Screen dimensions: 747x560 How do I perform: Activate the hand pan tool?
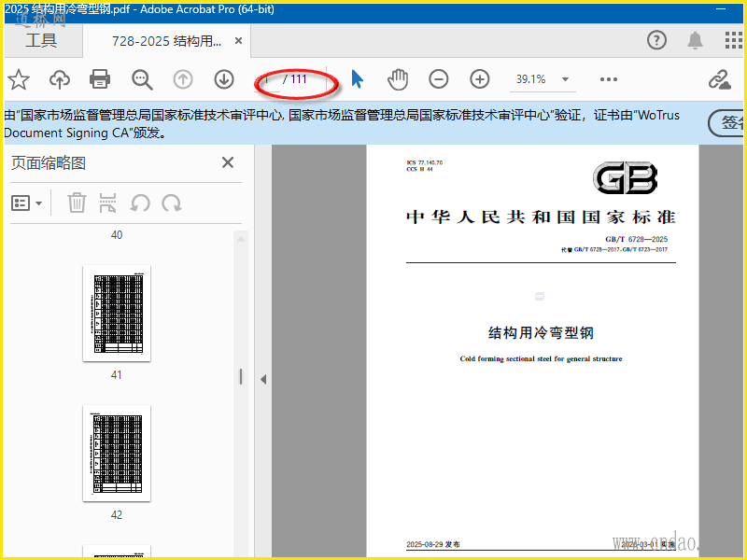[398, 79]
